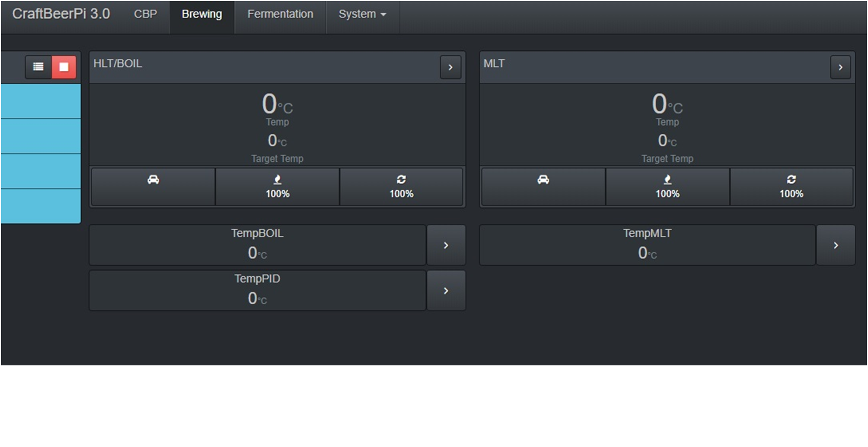Stop the brew process with red stop button

coord(64,67)
